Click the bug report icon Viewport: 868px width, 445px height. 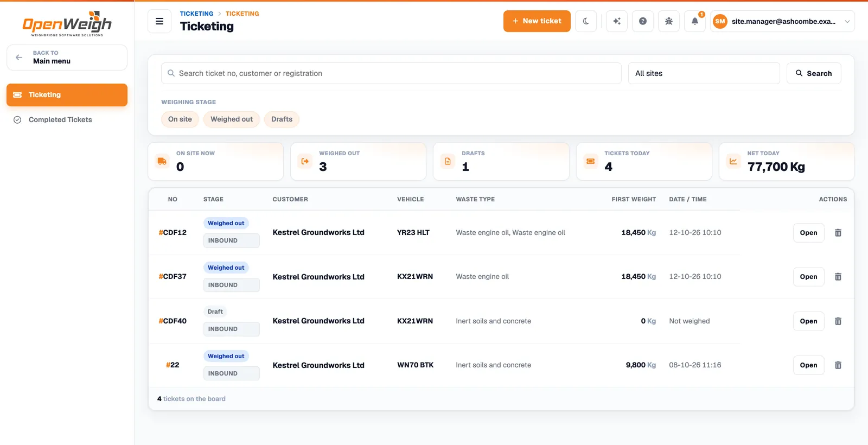(x=669, y=21)
